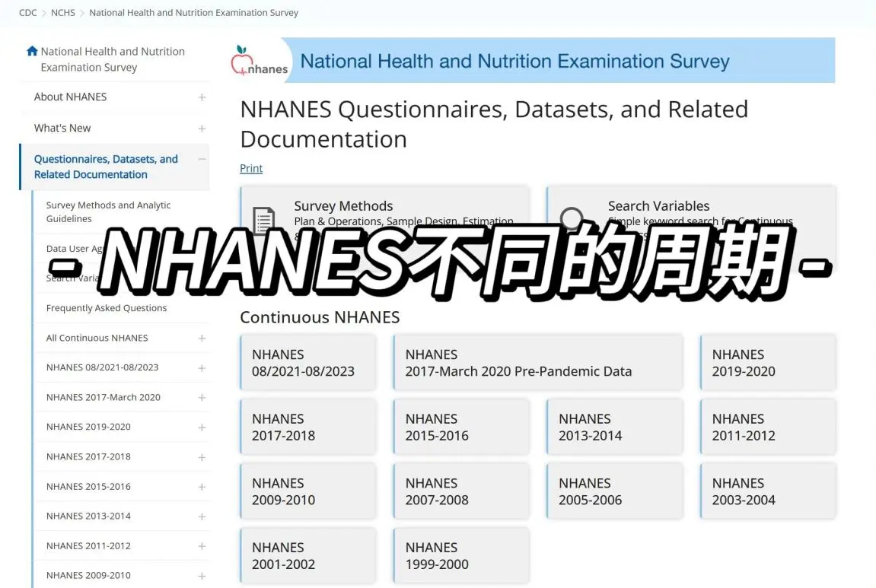This screenshot has height=588, width=876.
Task: Open the NHANES 2015-2016 card
Action: (x=461, y=427)
